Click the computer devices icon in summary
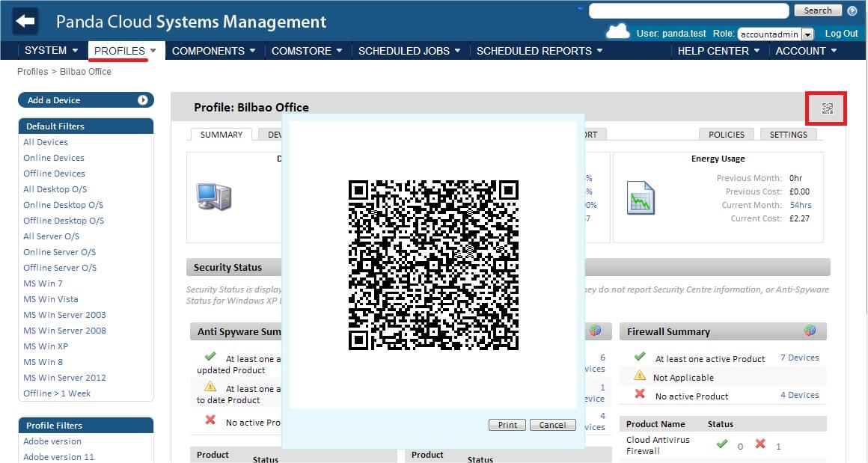Viewport: 868px width, 463px height. [213, 196]
